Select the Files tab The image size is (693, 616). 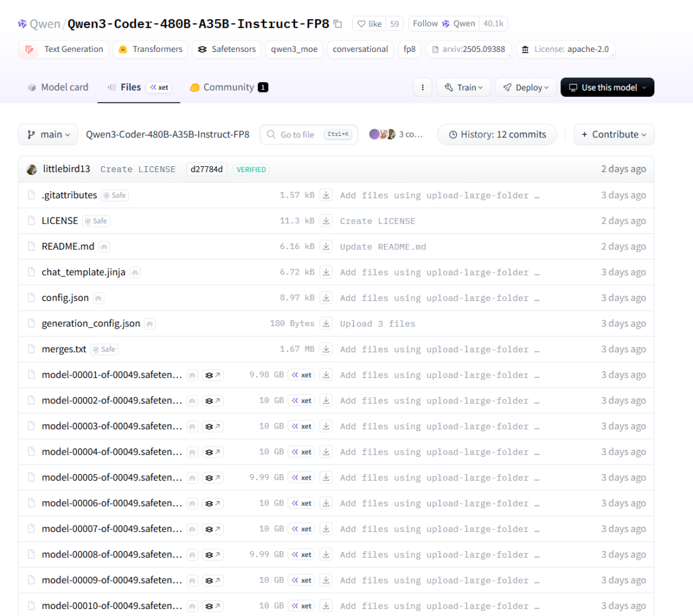pyautogui.click(x=139, y=87)
